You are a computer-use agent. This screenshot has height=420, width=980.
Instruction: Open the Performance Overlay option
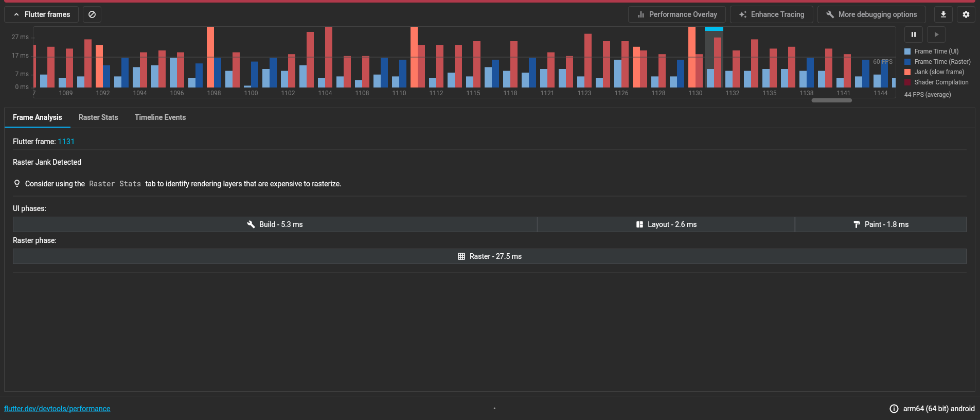[x=676, y=14]
